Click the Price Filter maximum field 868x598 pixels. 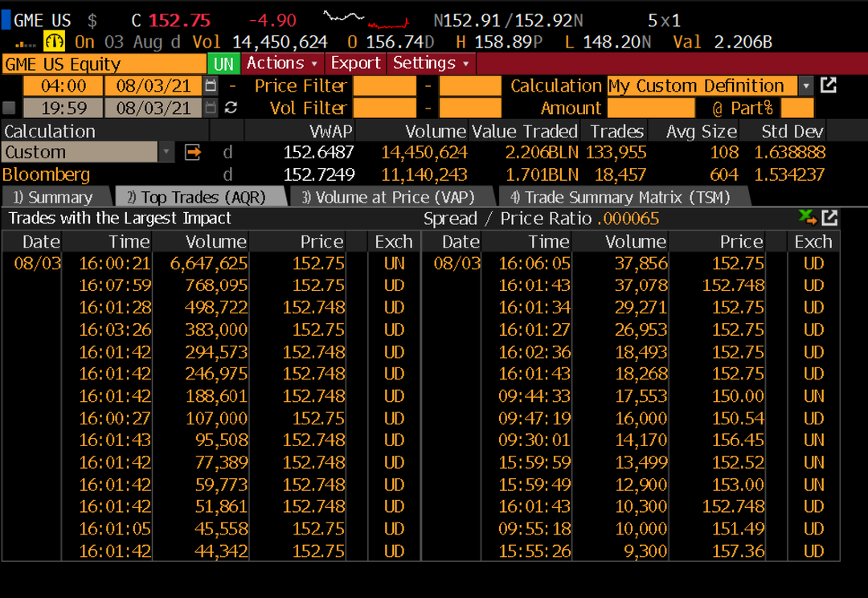470,86
